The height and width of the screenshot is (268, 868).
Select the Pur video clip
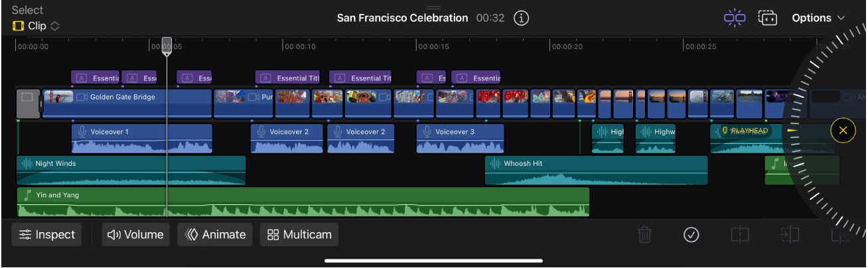coord(243,104)
